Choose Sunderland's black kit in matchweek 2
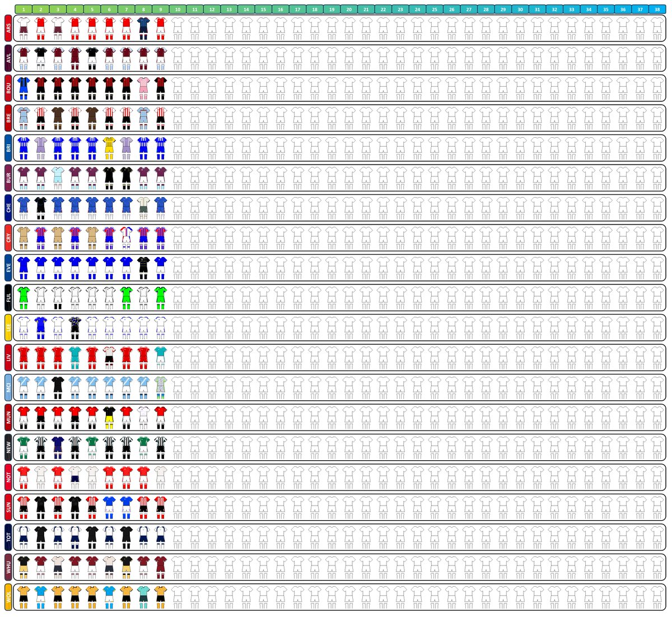Viewport: 672px width, 617px height. click(x=41, y=508)
